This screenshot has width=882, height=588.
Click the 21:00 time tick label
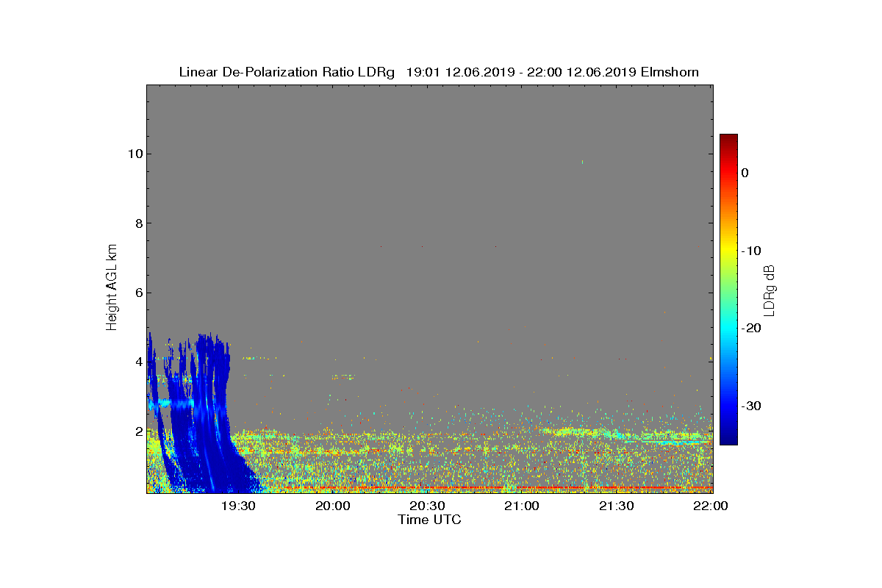pyautogui.click(x=522, y=506)
